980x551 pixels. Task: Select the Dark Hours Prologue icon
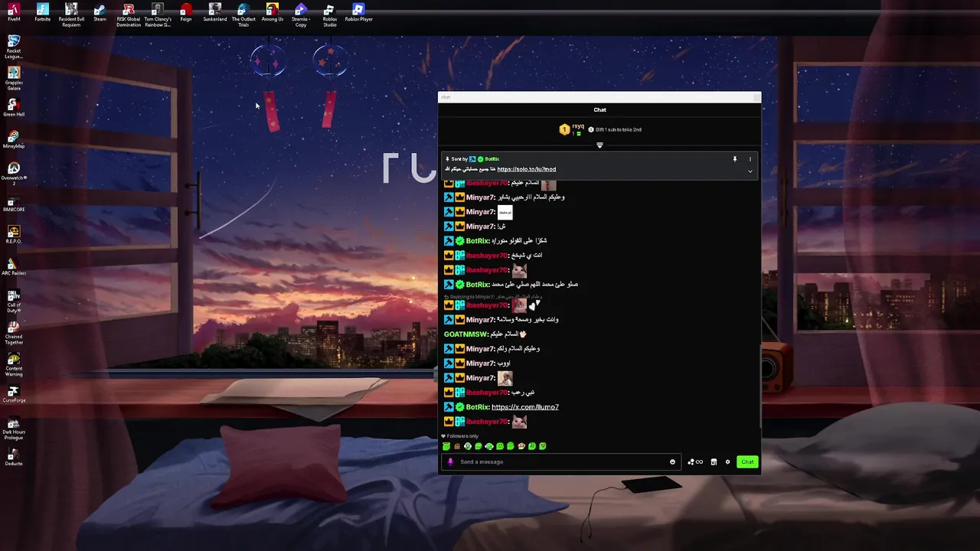click(14, 429)
